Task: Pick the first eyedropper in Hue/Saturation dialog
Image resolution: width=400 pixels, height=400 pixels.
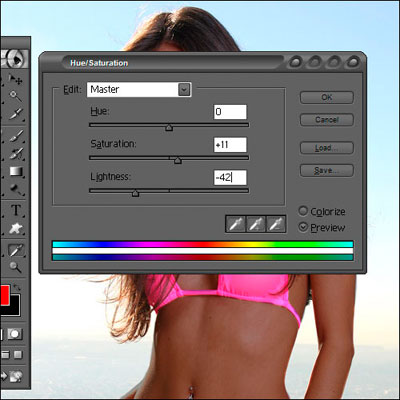Action: pyautogui.click(x=235, y=224)
